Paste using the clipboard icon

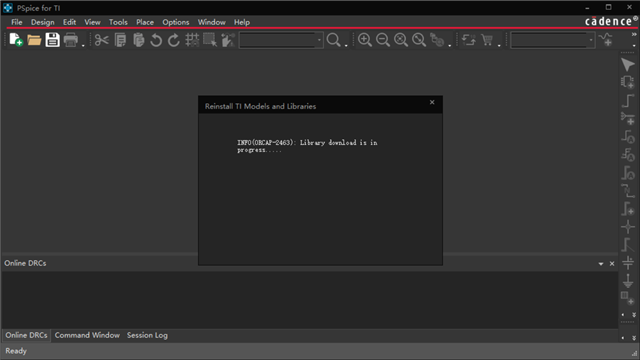click(x=139, y=40)
